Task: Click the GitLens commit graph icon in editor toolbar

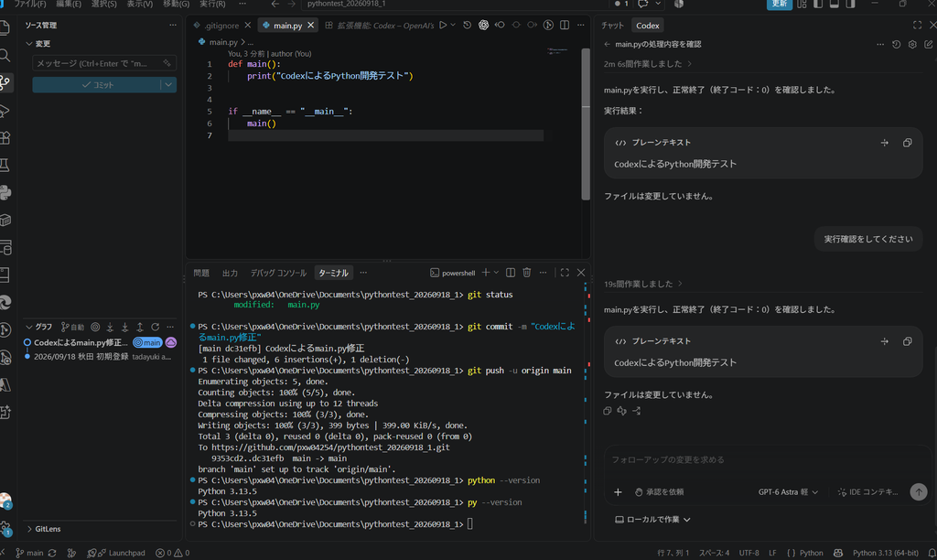Action: click(x=548, y=25)
